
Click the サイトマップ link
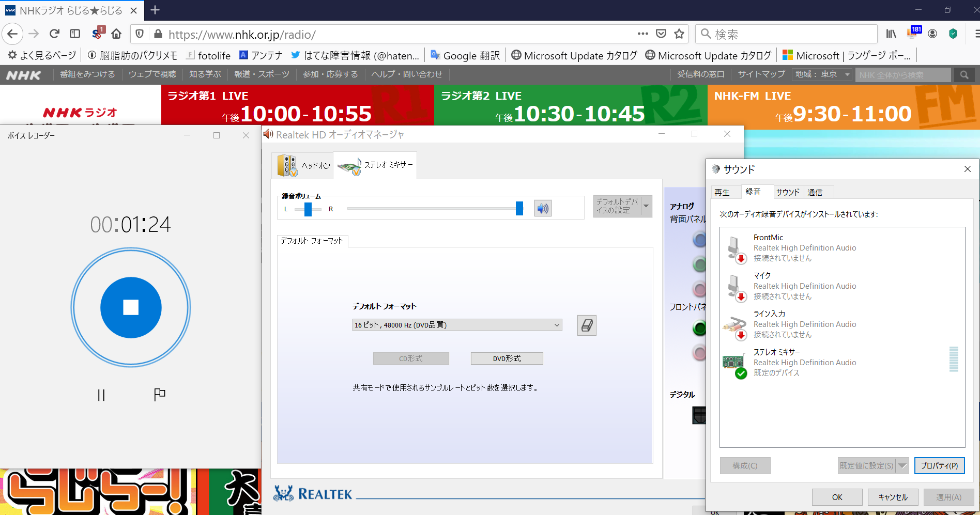tap(761, 74)
